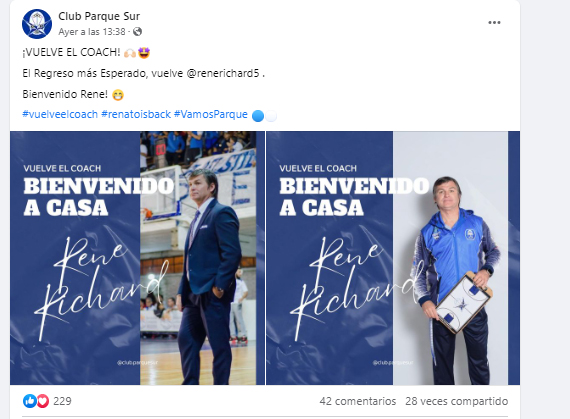This screenshot has width=570, height=419.
Task: Click the star-eyes emoji after VUELVE EL COACH
Action: pos(144,53)
